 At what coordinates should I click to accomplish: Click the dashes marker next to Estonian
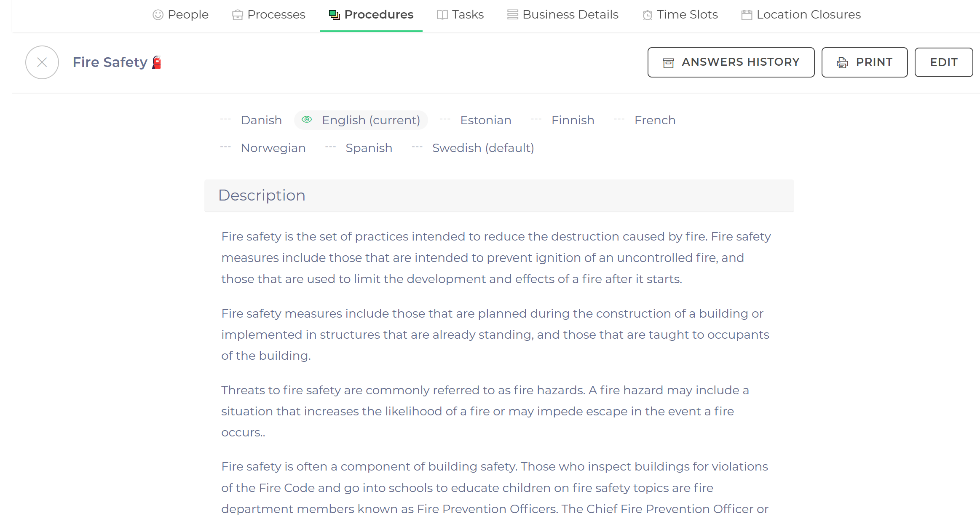(x=445, y=120)
